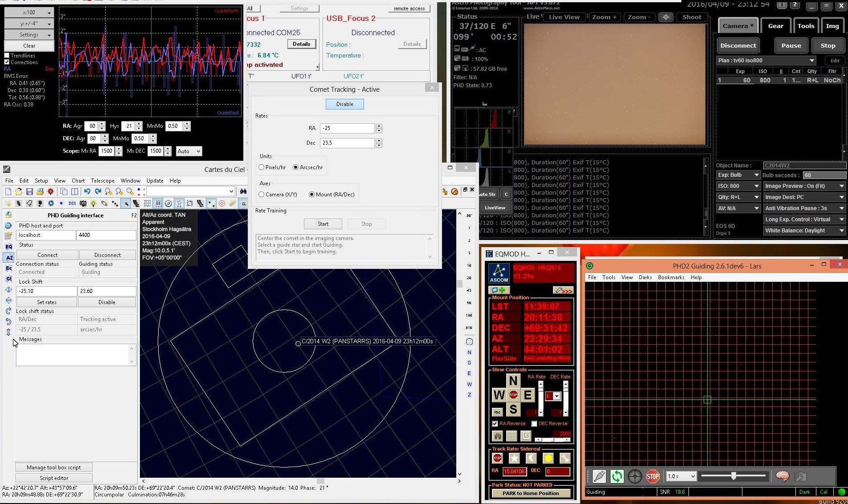Click Cartes du Ciel open file icon
The width and height of the screenshot is (848, 504).
[18, 191]
